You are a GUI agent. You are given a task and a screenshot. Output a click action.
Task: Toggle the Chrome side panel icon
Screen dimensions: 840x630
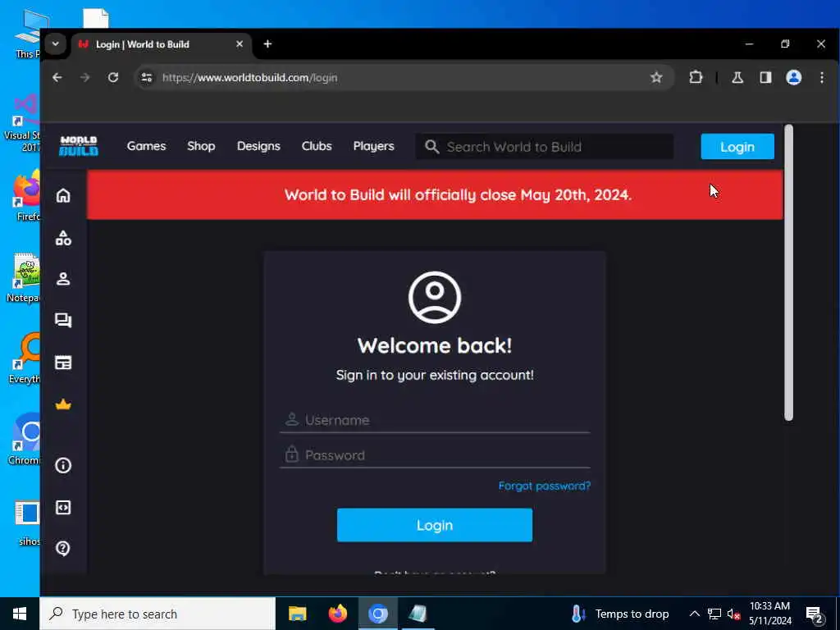click(x=765, y=78)
